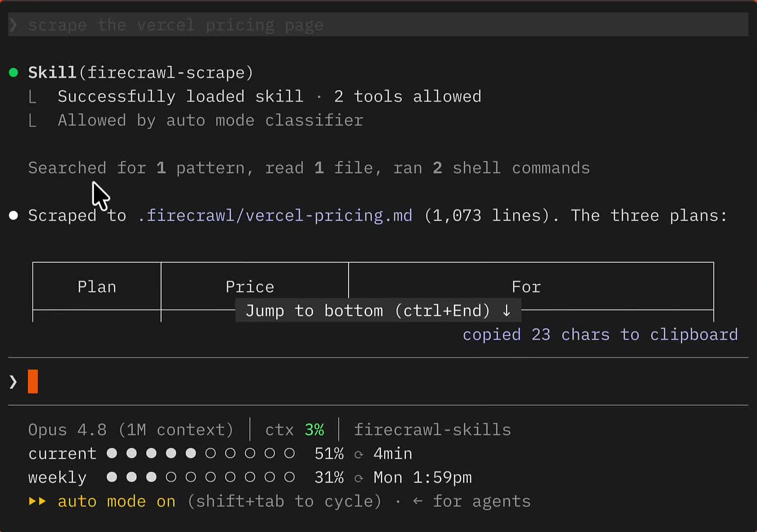Click 'copied 23 chars to clipboard' notice
Screen dimensions: 757x532
pos(600,335)
